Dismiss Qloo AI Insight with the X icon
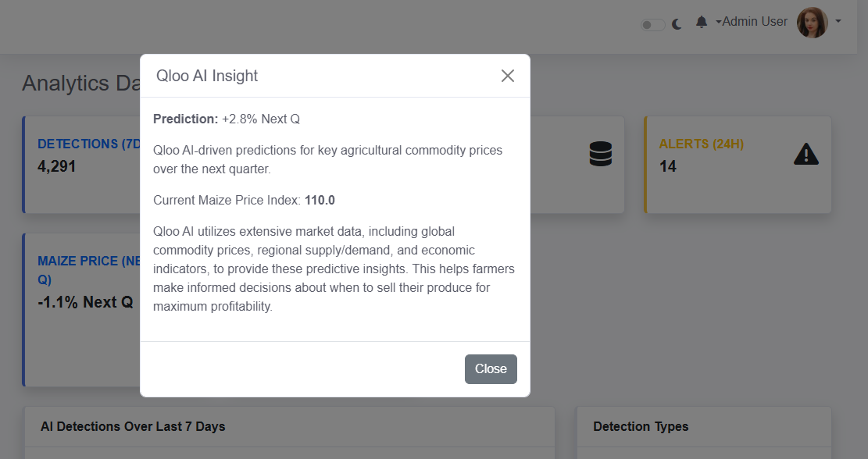 click(508, 76)
